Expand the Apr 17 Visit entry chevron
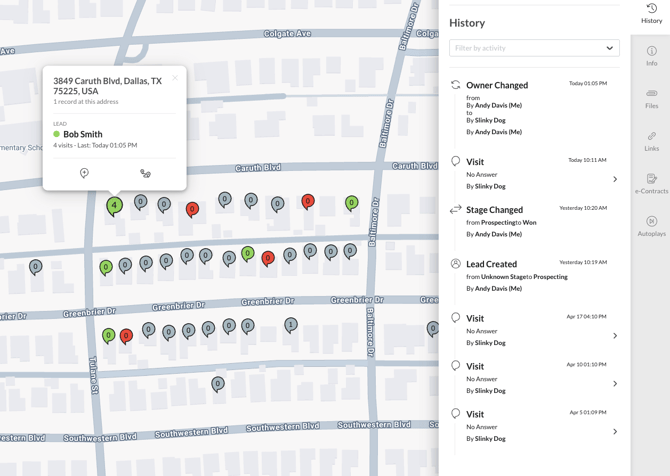 [x=615, y=336]
